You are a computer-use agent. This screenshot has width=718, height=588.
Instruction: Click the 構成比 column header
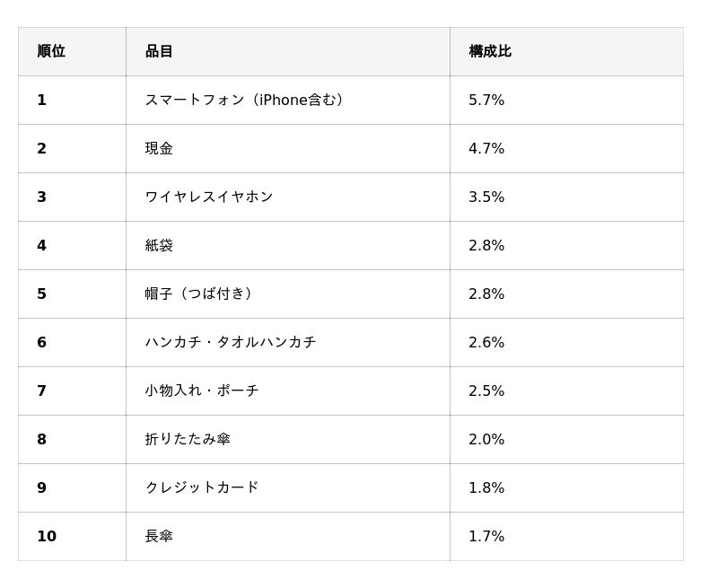(567, 51)
